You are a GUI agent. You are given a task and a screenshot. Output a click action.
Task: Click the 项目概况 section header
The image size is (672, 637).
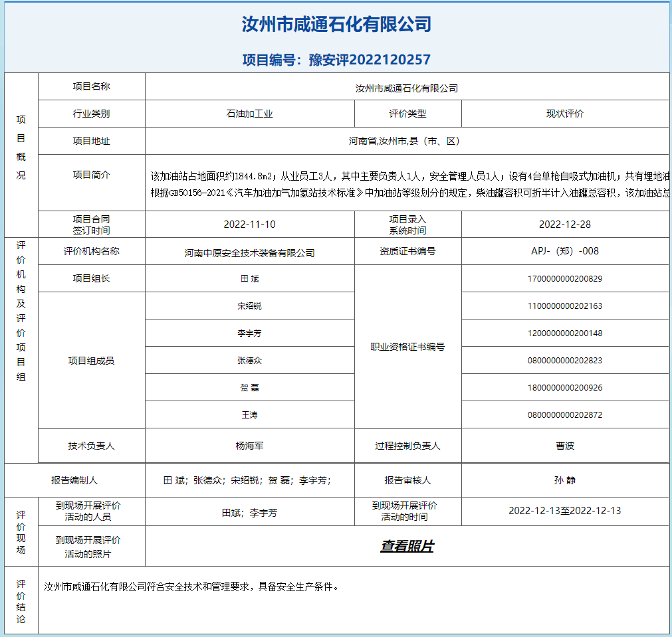[21, 147]
